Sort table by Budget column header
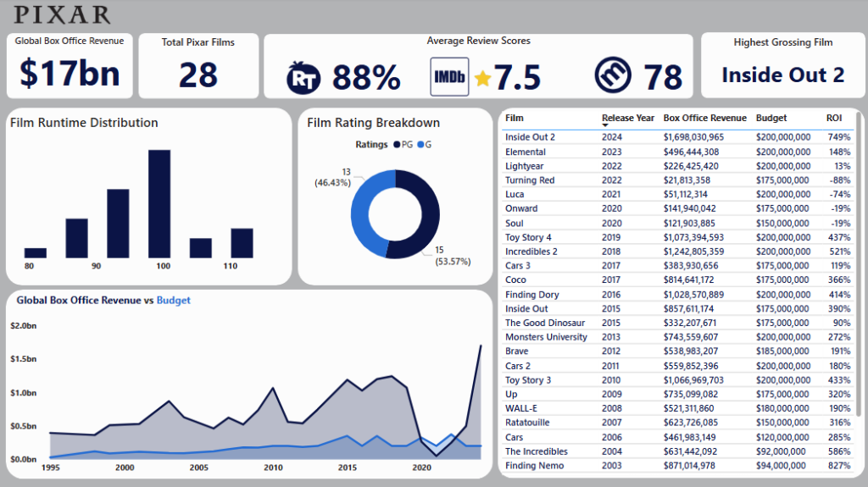The width and height of the screenshot is (868, 487). point(771,118)
